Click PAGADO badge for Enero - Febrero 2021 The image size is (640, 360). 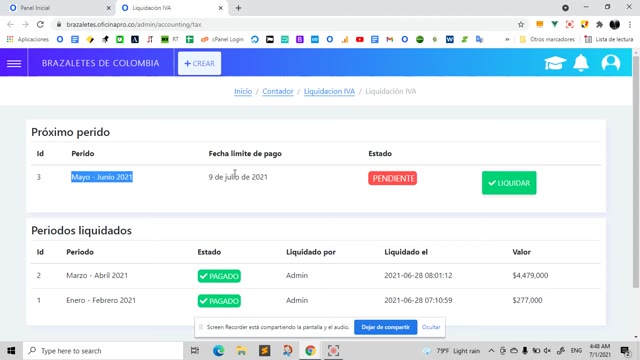point(219,301)
